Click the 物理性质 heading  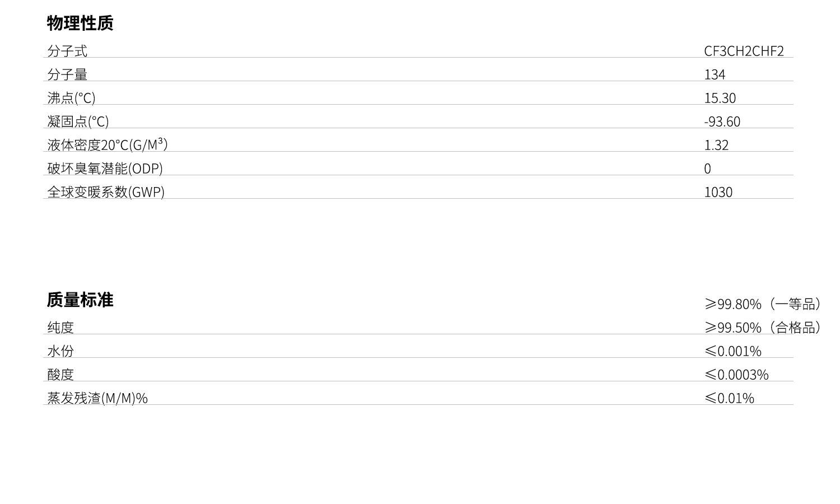click(80, 23)
